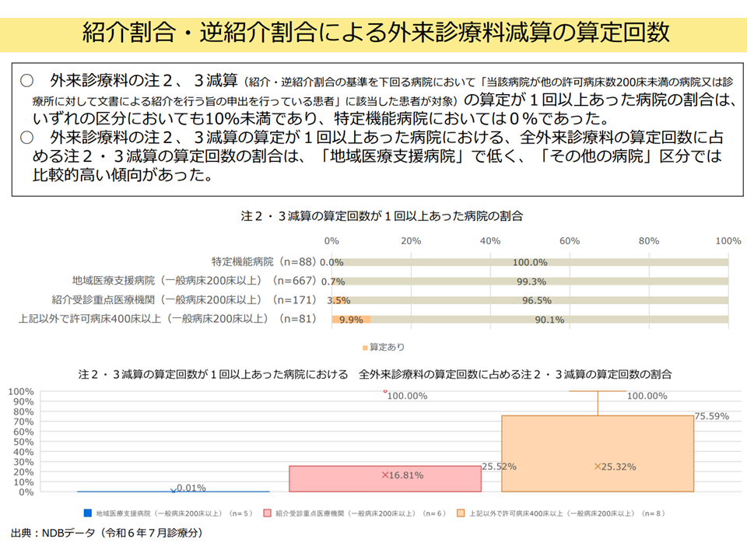Click the pink box for 紹介受診重点医療機関
This screenshot has width=747, height=560.
pos(385,478)
